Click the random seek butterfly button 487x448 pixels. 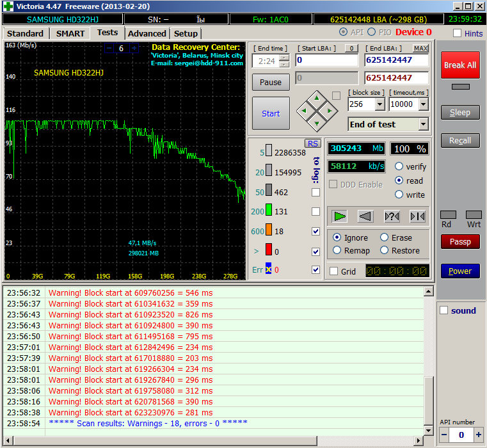coord(392,216)
